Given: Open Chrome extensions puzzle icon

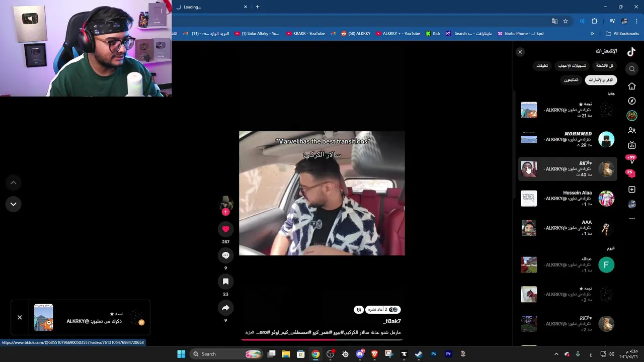Looking at the screenshot, I should click(595, 21).
